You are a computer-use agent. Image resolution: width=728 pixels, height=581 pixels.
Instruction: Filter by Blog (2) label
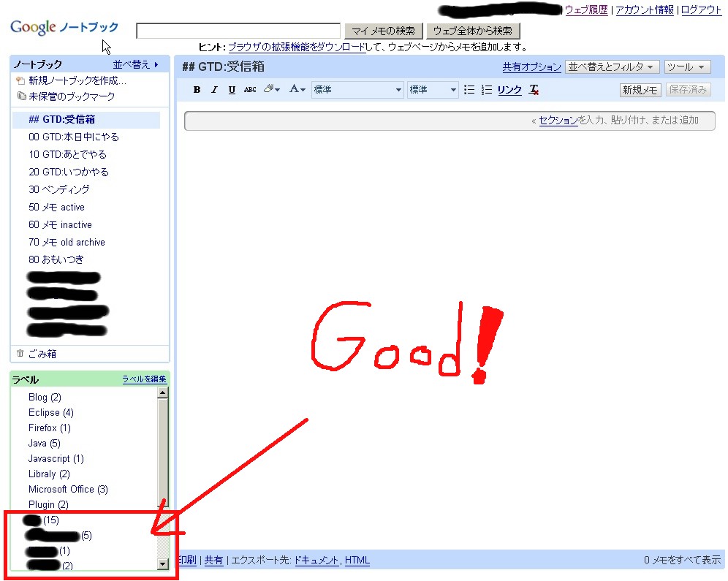(45, 398)
